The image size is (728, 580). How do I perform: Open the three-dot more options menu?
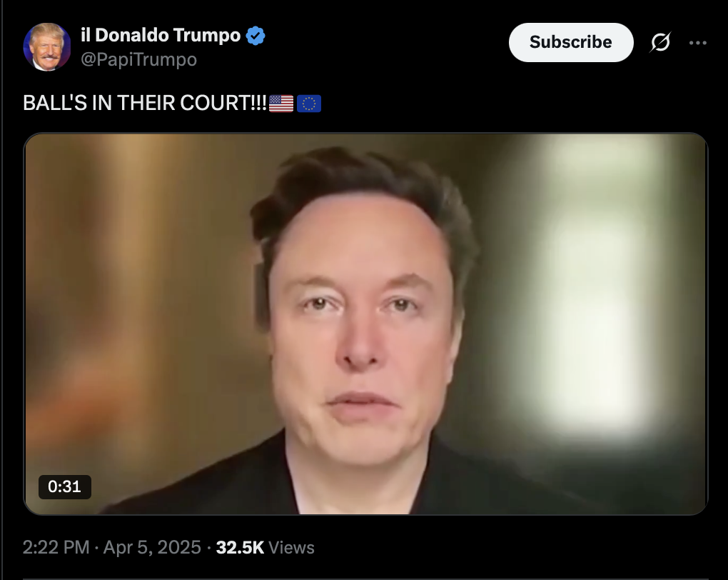coord(698,43)
